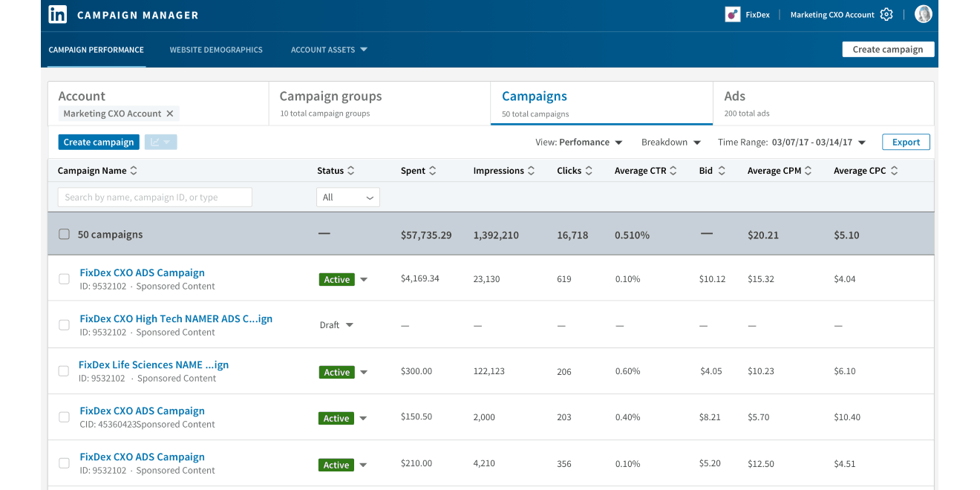
Task: Sort by Impressions column arrows
Action: 531,171
